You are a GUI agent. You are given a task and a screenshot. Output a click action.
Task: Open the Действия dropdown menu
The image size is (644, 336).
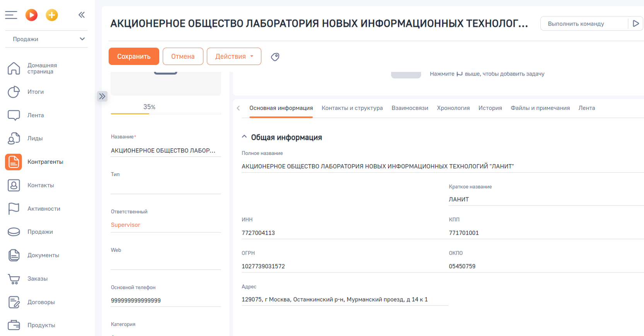coord(234,57)
